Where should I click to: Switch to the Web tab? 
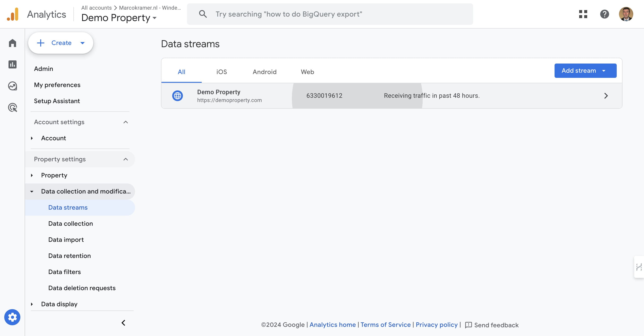coord(307,72)
